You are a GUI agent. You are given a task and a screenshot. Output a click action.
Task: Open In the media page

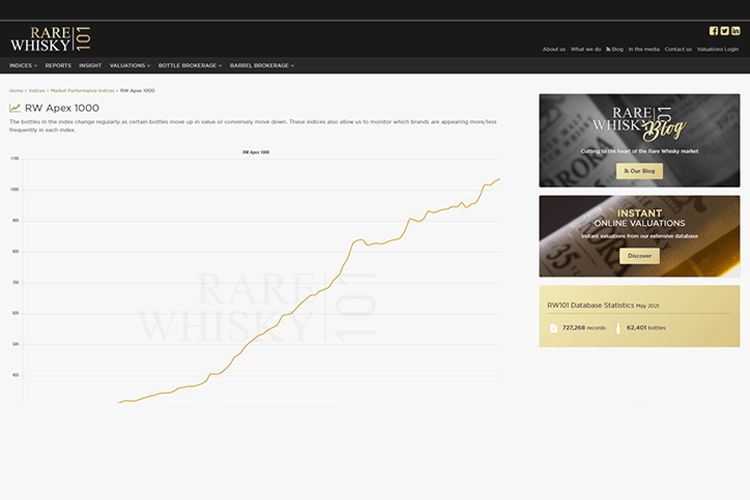[644, 49]
